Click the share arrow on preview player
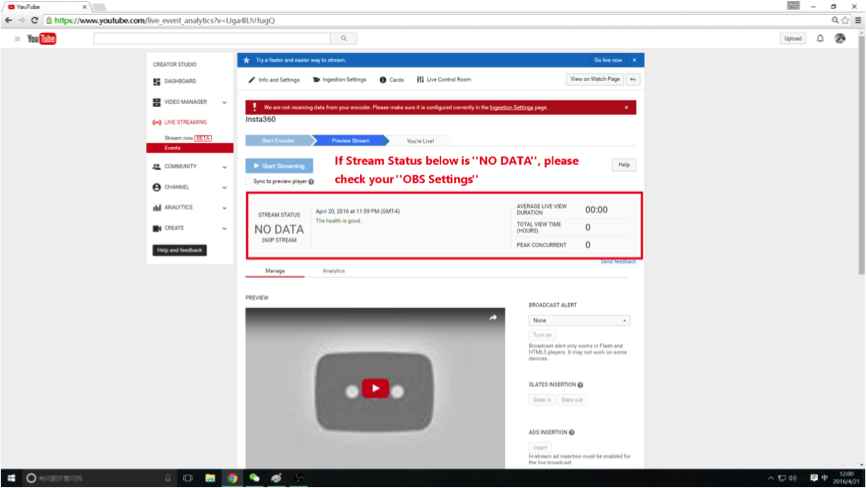 [493, 317]
